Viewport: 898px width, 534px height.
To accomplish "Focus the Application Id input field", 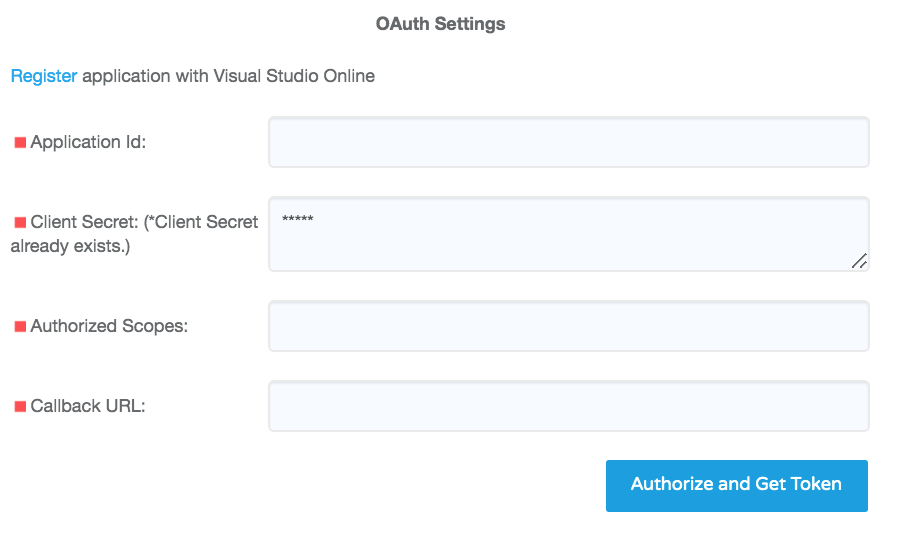I will tap(568, 142).
